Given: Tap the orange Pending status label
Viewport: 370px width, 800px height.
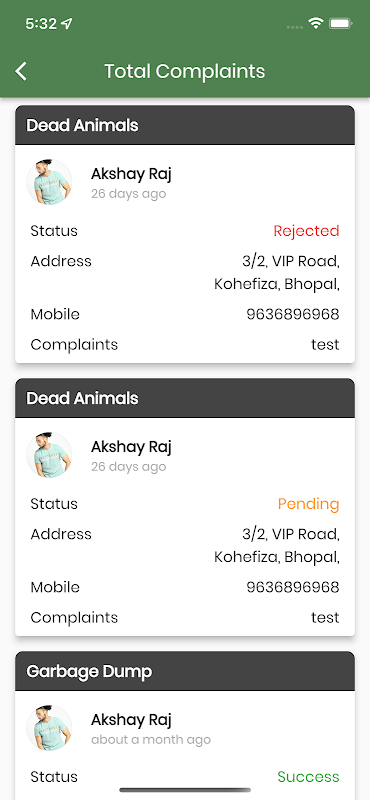Looking at the screenshot, I should tap(308, 504).
